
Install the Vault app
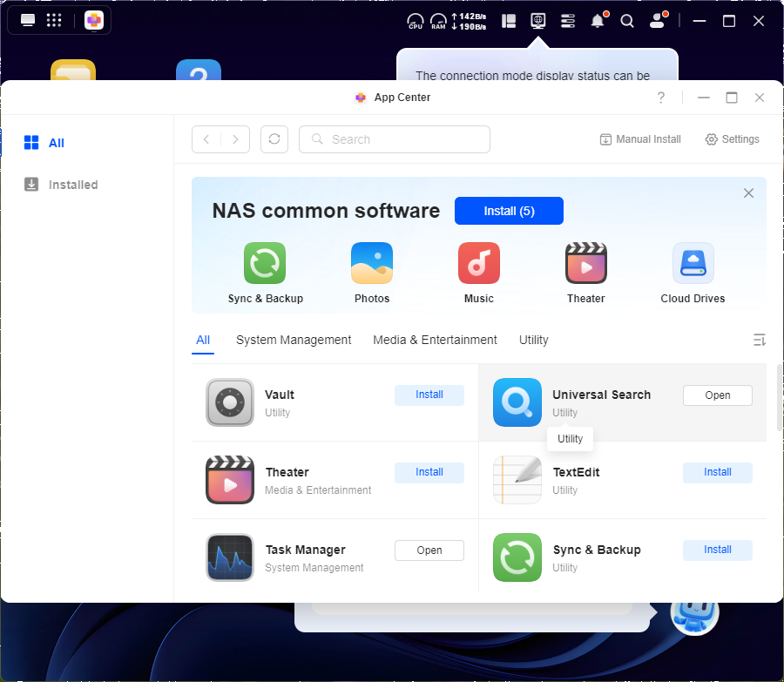[429, 395]
